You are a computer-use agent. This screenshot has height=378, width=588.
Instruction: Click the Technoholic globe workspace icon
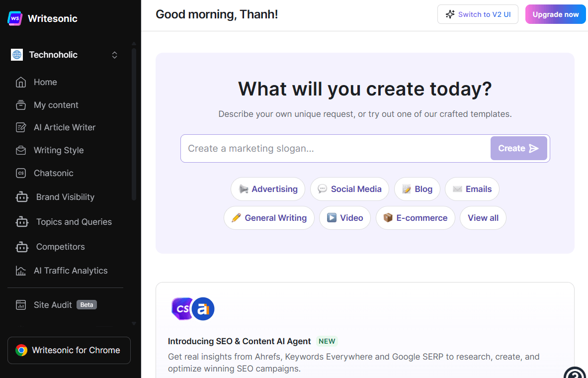(x=17, y=55)
